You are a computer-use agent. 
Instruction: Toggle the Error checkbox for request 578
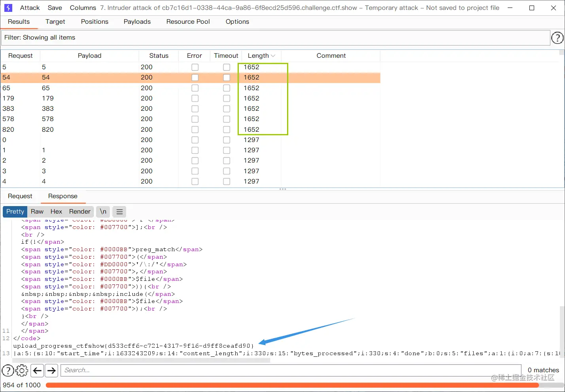click(x=195, y=119)
